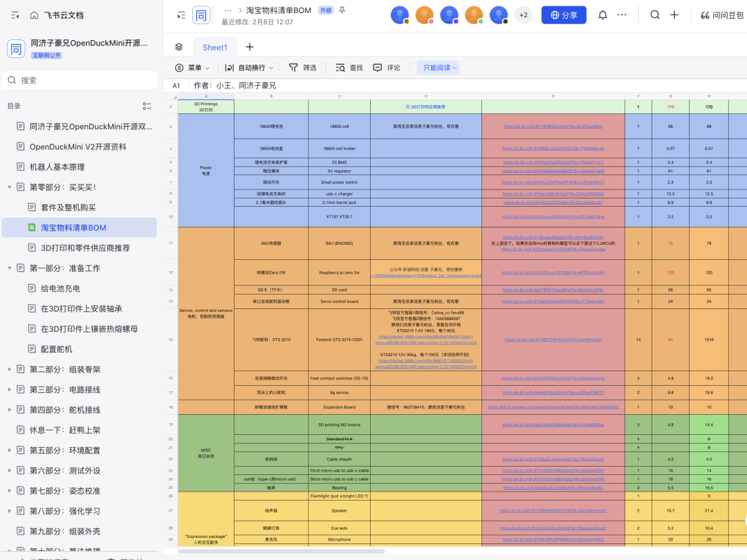The height and width of the screenshot is (560, 747).
Task: Expand the 第二部分：组装骨架 tree item
Action: click(9, 369)
